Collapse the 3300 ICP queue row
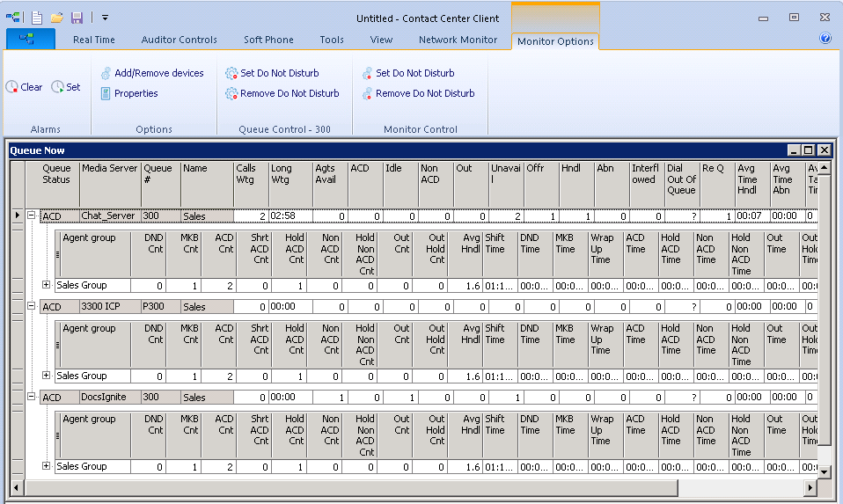The width and height of the screenshot is (843, 504). (x=32, y=306)
